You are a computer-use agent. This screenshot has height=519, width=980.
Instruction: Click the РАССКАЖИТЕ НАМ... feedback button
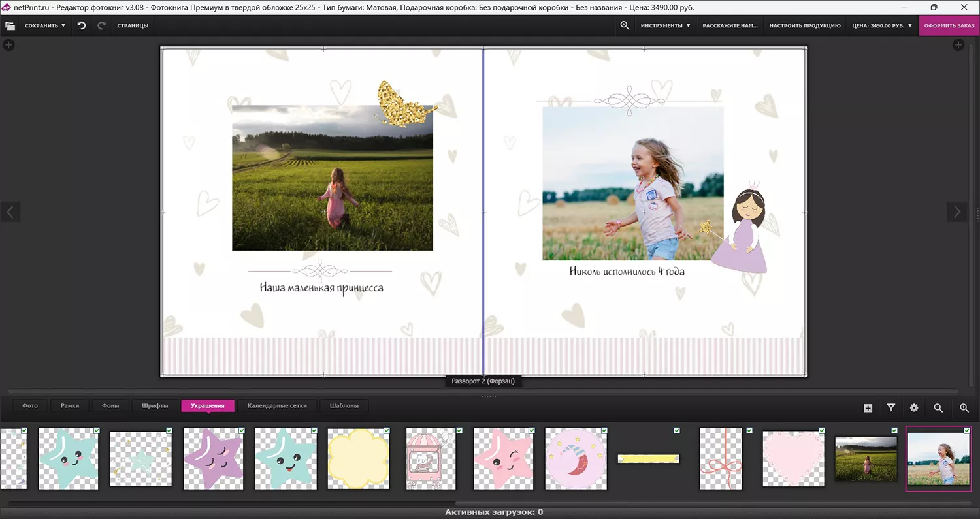pyautogui.click(x=730, y=25)
